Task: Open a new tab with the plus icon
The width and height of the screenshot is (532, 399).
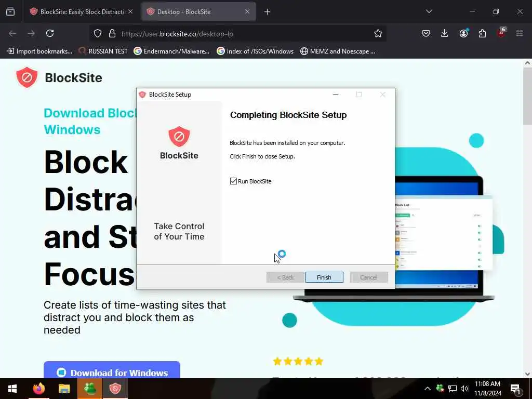Action: pyautogui.click(x=268, y=12)
